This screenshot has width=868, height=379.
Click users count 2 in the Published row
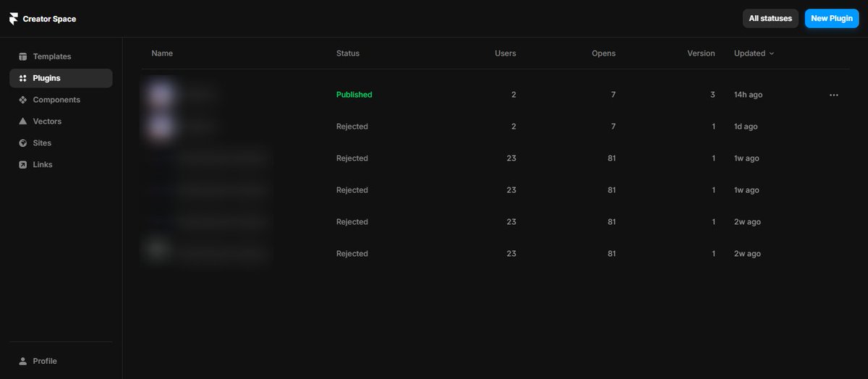point(514,95)
